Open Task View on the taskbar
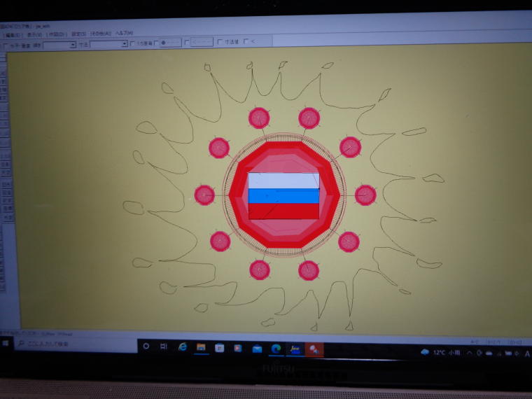The height and width of the screenshot is (399, 532). (164, 346)
